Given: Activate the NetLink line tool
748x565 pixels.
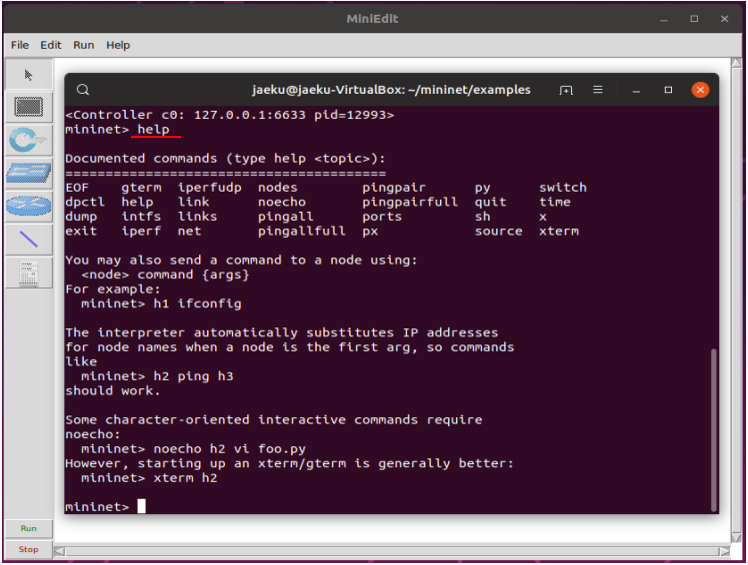Looking at the screenshot, I should point(28,239).
